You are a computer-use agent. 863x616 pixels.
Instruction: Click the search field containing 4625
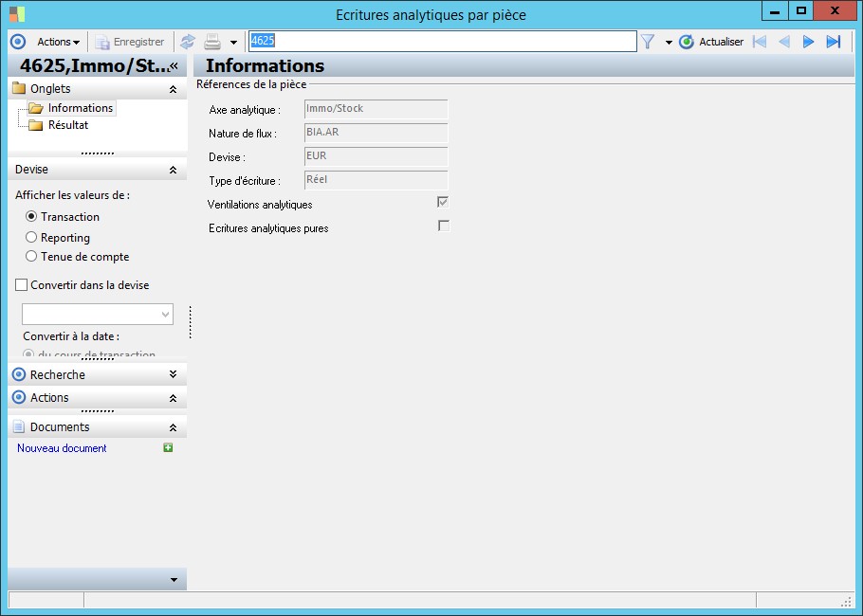(443, 42)
